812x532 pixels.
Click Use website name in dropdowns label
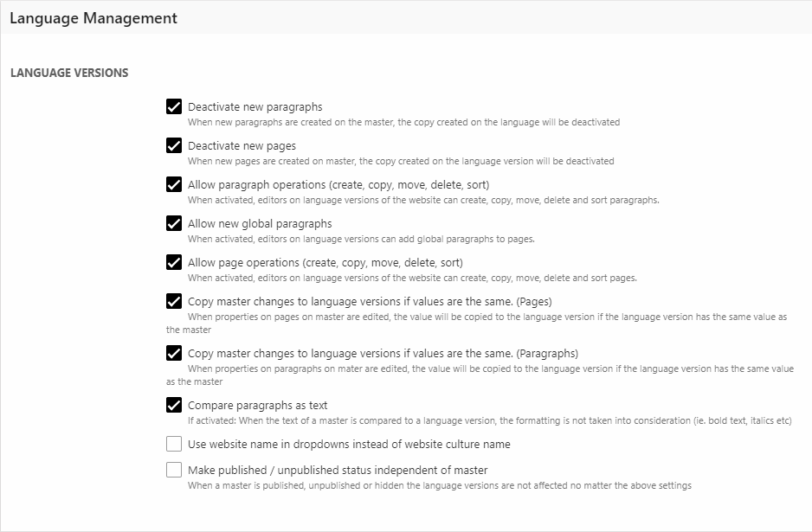[349, 444]
